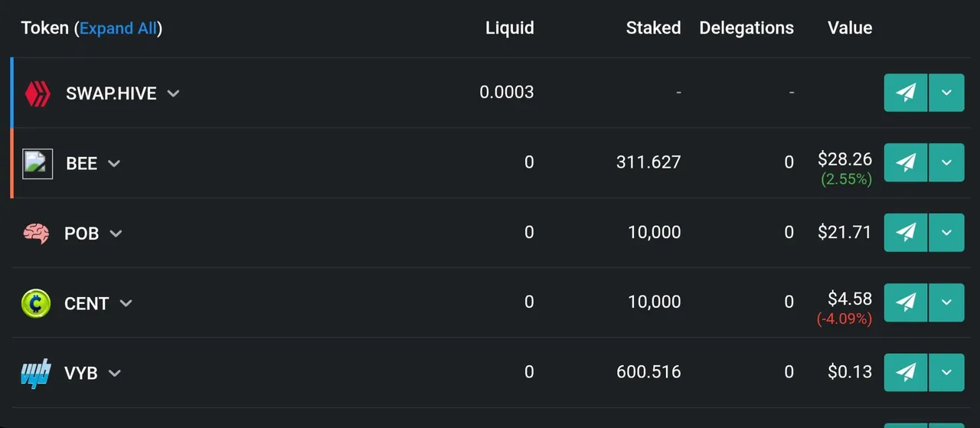The width and height of the screenshot is (980, 428).
Task: Click the broken BEE token image
Action: point(38,163)
